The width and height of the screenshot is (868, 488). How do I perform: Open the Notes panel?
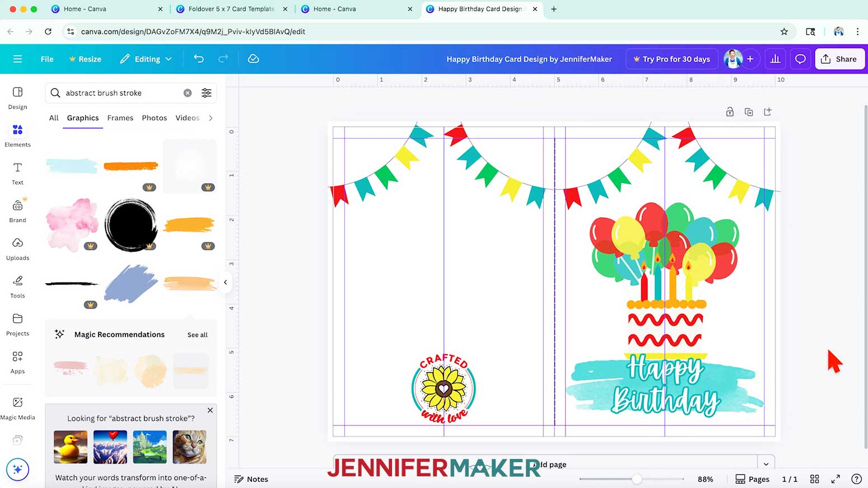pos(251,479)
